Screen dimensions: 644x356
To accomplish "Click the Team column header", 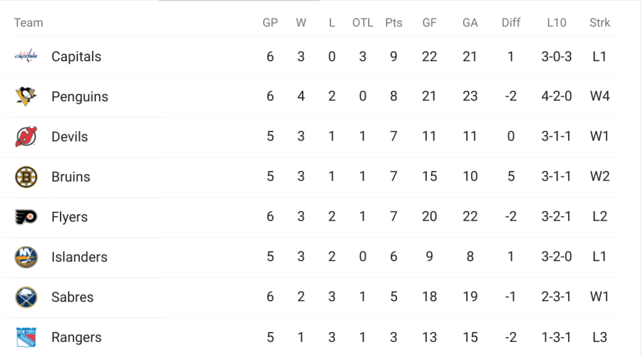I will [x=28, y=23].
